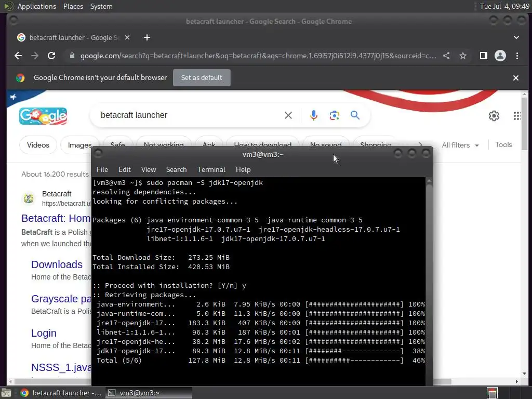Open the Google apps grid

tap(517, 116)
